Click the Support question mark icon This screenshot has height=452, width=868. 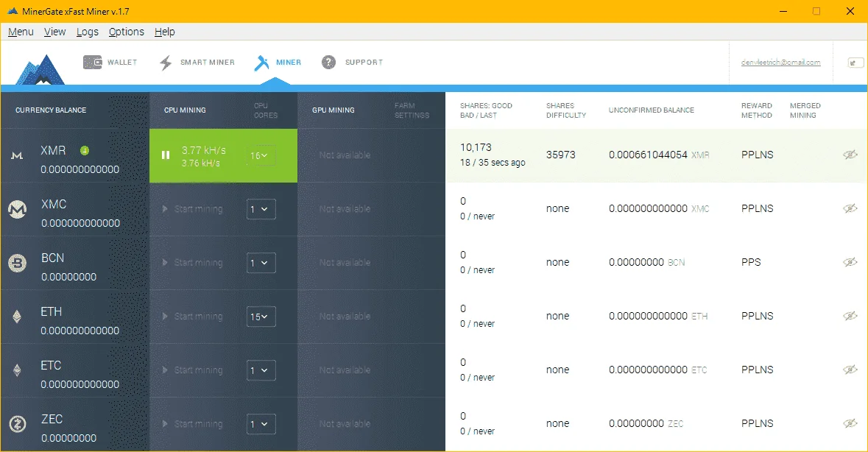coord(328,62)
